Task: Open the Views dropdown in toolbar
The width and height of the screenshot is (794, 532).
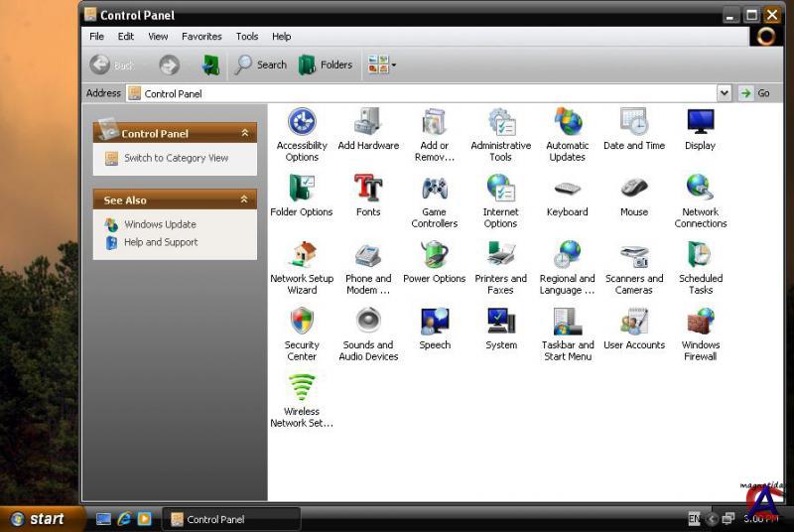Action: [382, 66]
